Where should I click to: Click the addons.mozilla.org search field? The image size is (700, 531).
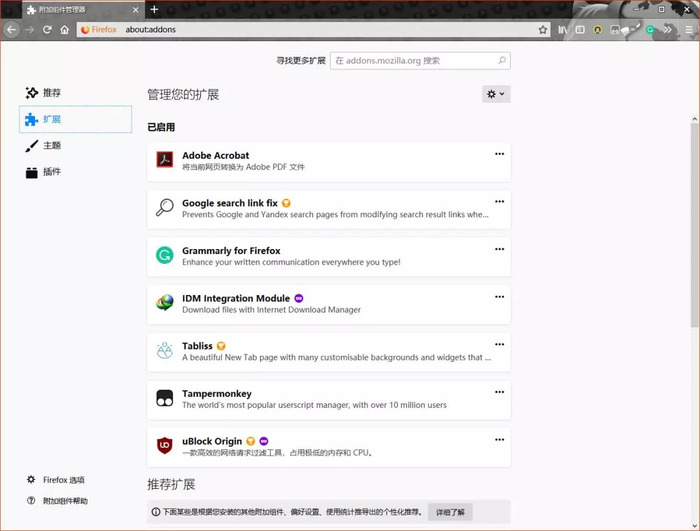[420, 61]
